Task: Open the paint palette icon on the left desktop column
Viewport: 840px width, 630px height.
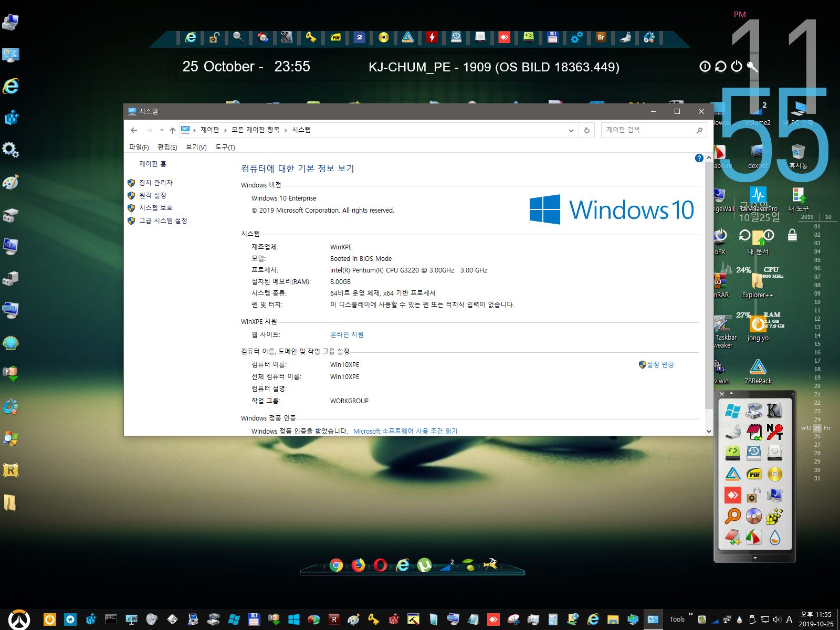Action: [x=11, y=182]
